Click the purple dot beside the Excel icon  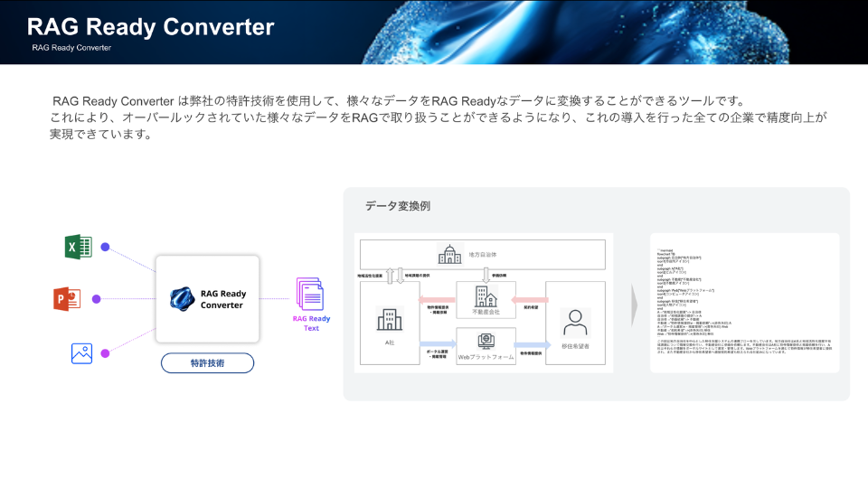pos(105,247)
